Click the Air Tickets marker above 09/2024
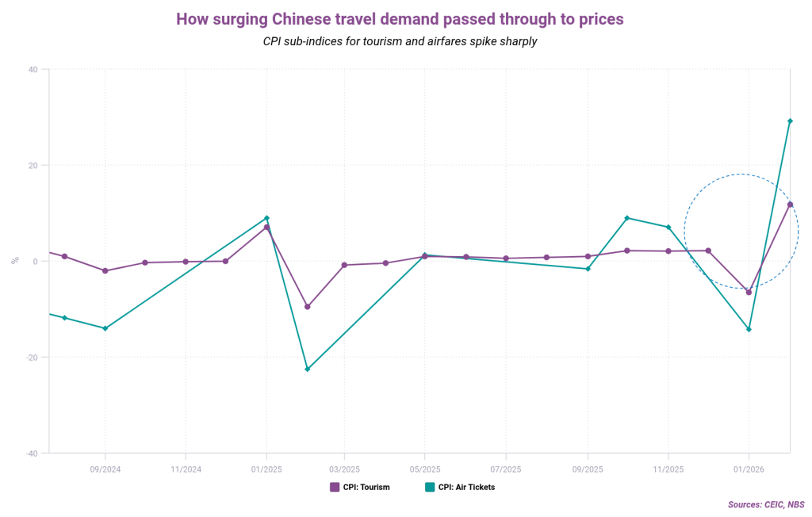Image resolution: width=812 pixels, height=517 pixels. pyautogui.click(x=105, y=328)
